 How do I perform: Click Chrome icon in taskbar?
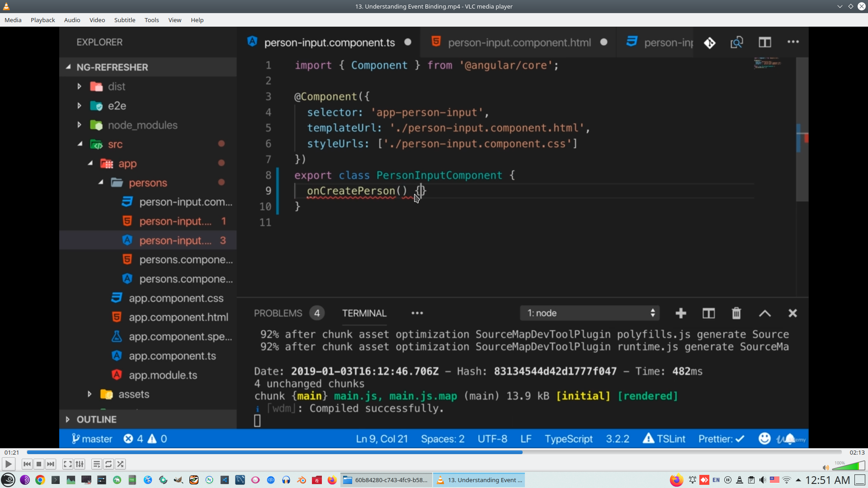(40, 480)
